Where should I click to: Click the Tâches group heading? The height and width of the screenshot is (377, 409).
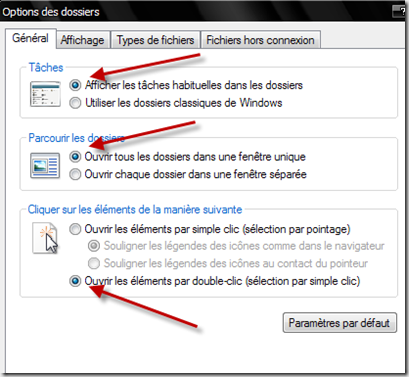(46, 67)
